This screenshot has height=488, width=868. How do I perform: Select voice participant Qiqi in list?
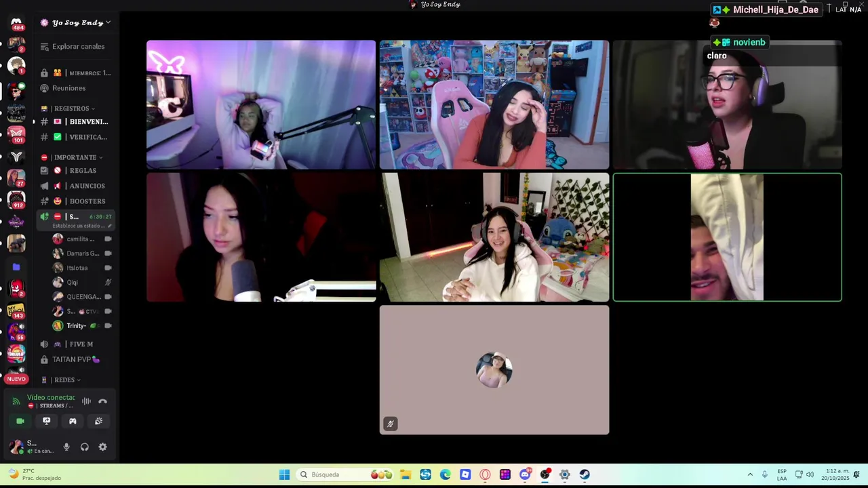coord(82,282)
